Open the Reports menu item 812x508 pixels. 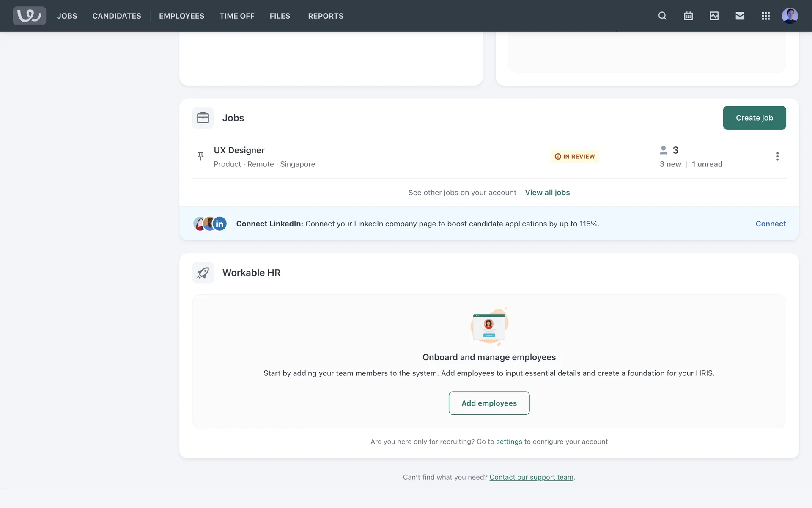pos(326,16)
